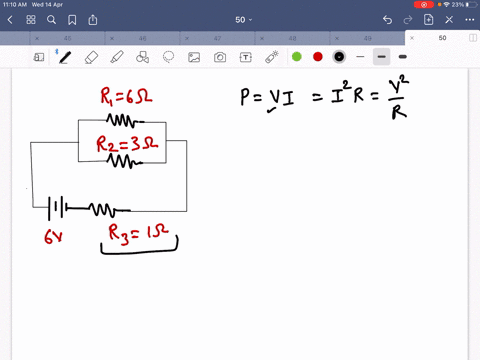Close tab 46
The image size is (480, 360).
(112, 38)
